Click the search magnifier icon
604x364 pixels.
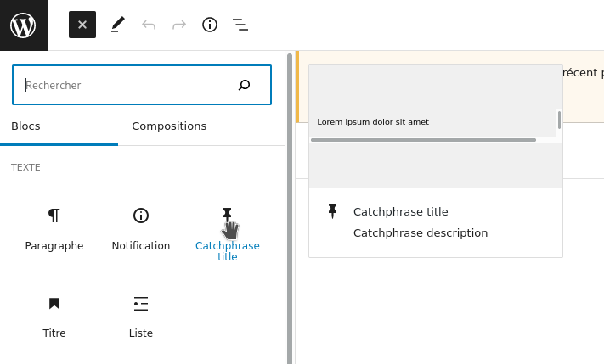tap(244, 85)
